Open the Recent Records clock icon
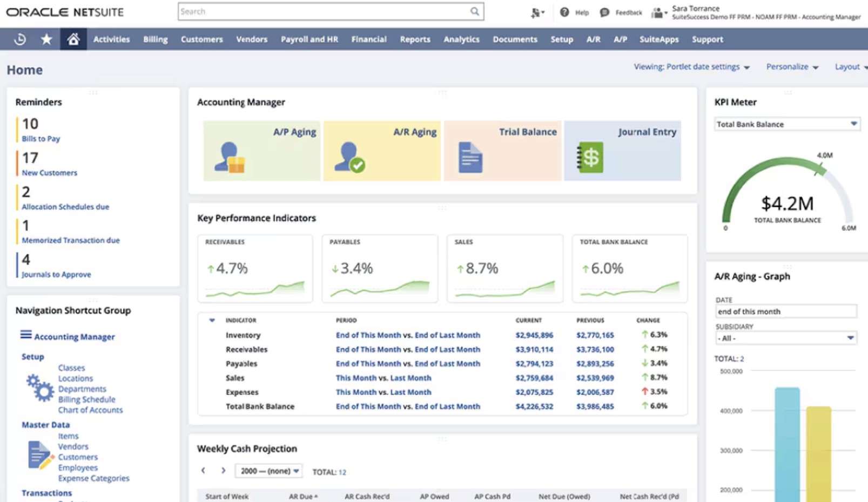The width and height of the screenshot is (868, 502). (20, 39)
